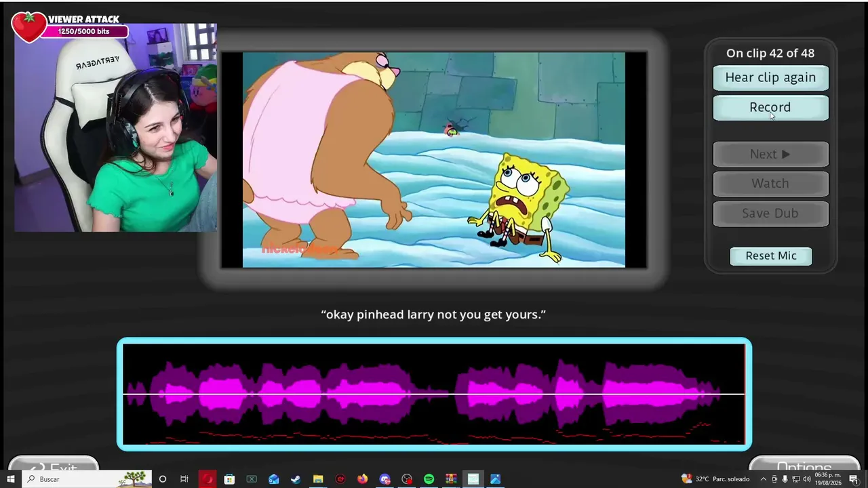The width and height of the screenshot is (868, 488).
Task: Open the red round icon beside File Explorer
Action: tap(340, 479)
